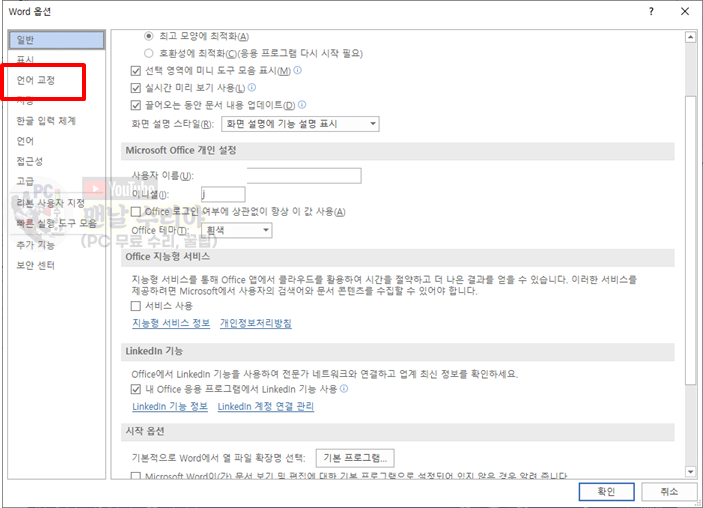The image size is (703, 508).
Task: Toggle Office 로그인 여부에 상관없이 checkbox
Action: (136, 212)
